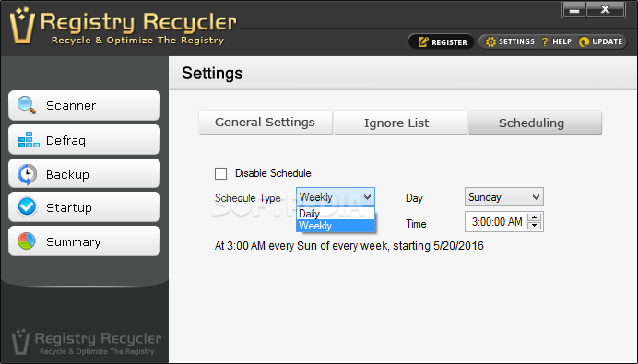Screen dimensions: 638x364
Task: Click the 'Settings' page heading
Action: coord(212,73)
